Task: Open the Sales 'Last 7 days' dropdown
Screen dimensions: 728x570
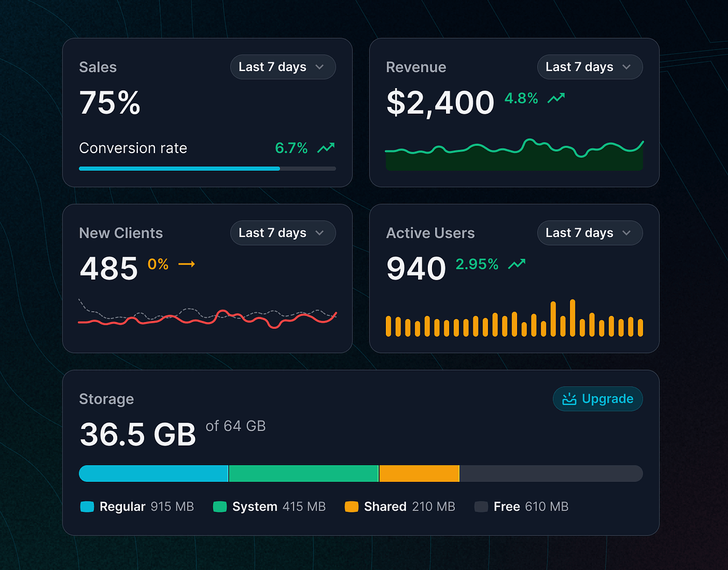Action: tap(283, 67)
